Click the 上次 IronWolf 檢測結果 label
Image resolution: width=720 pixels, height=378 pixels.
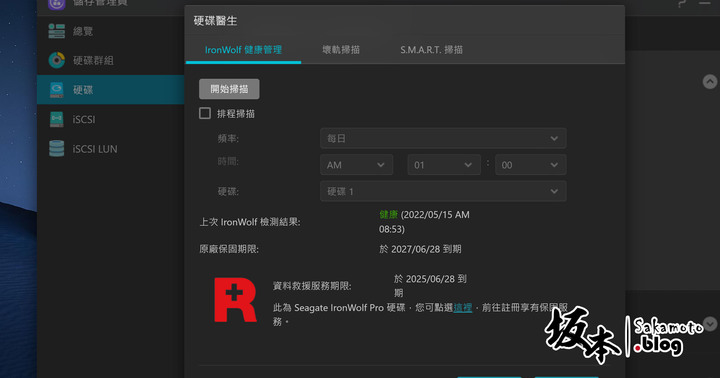(250, 222)
